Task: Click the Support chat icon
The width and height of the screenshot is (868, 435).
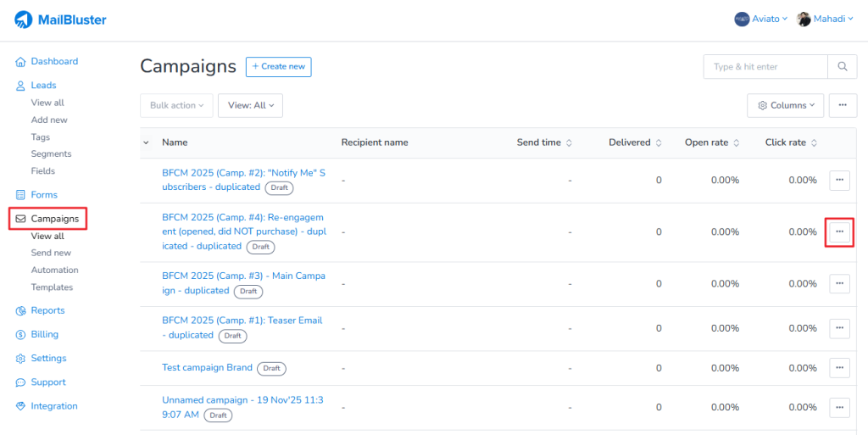Action: [20, 382]
